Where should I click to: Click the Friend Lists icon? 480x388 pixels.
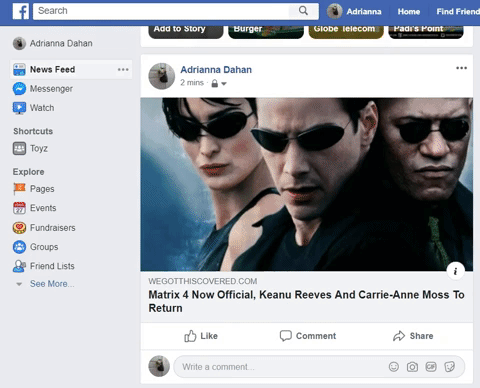point(19,266)
